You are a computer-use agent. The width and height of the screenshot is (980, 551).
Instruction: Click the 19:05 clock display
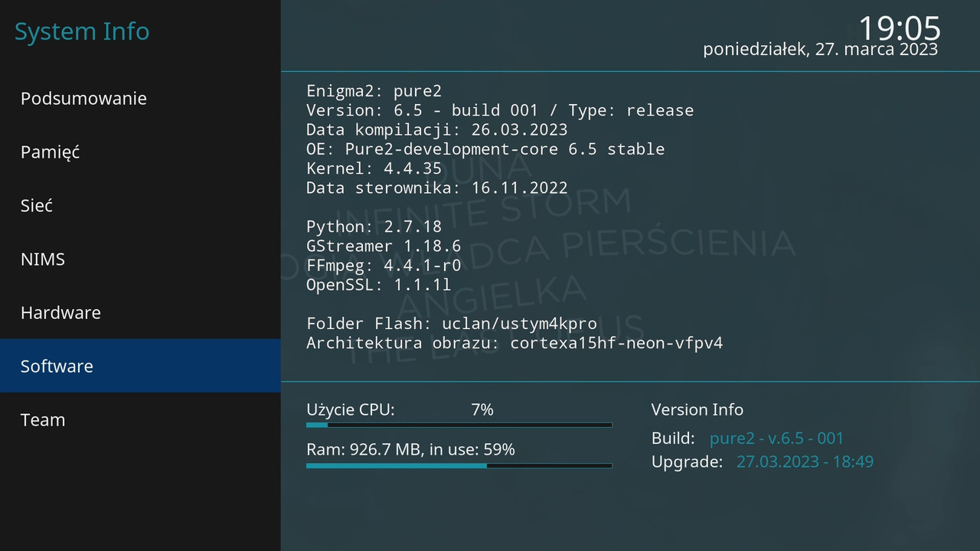(899, 28)
